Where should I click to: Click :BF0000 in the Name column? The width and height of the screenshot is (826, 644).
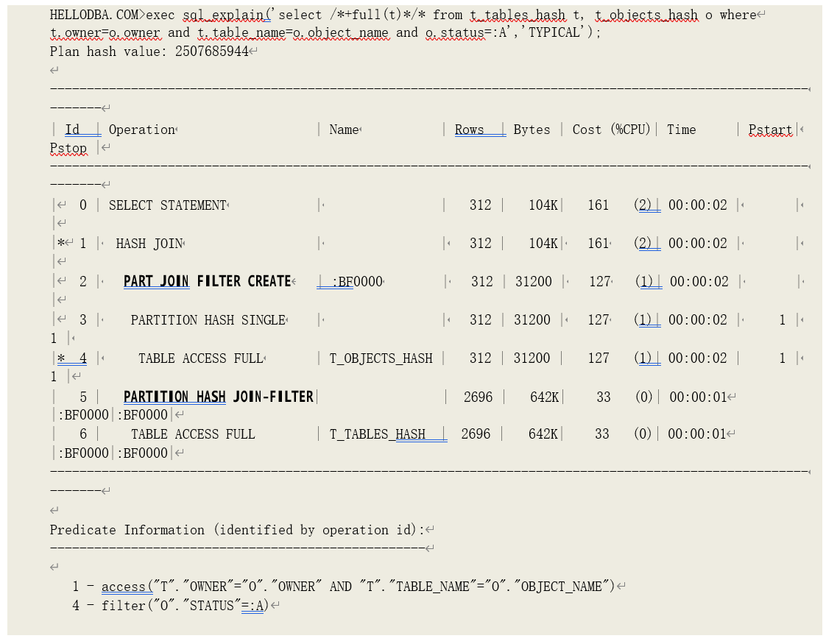357,282
